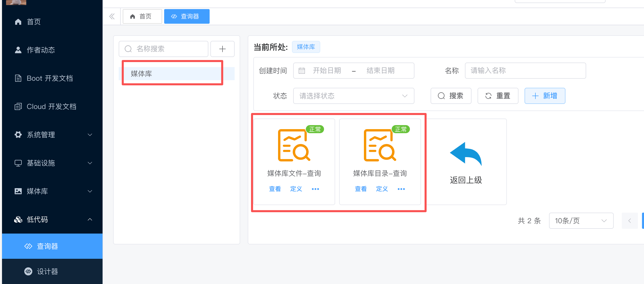Click the 搜索 search button

(451, 96)
